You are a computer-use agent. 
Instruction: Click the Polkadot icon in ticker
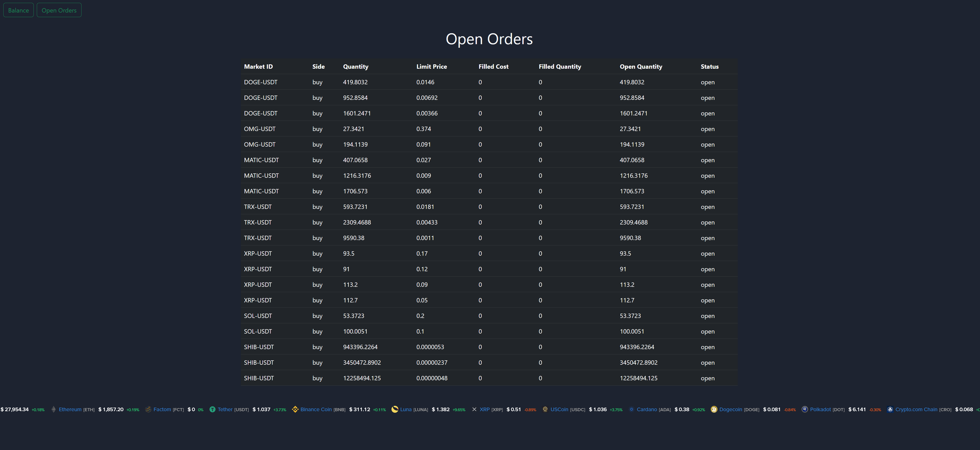coord(805,409)
